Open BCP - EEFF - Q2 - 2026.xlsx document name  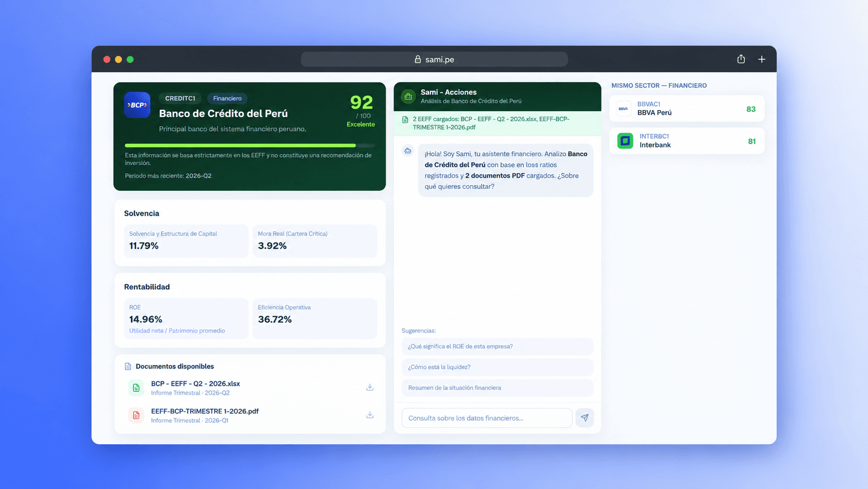coord(195,384)
